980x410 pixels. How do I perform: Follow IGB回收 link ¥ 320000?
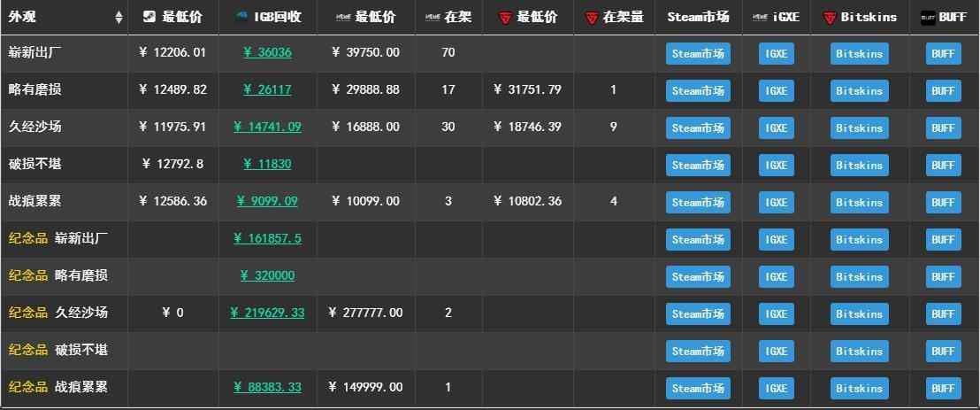[x=267, y=275]
